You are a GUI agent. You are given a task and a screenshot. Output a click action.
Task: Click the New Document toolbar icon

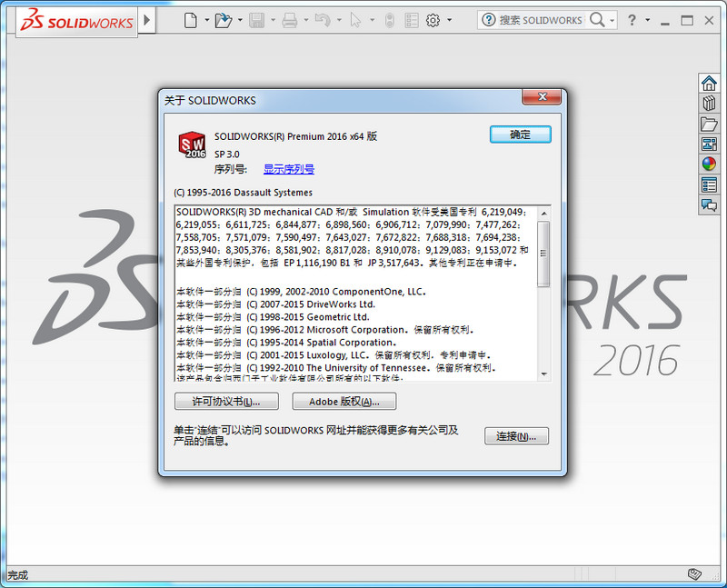(x=190, y=19)
